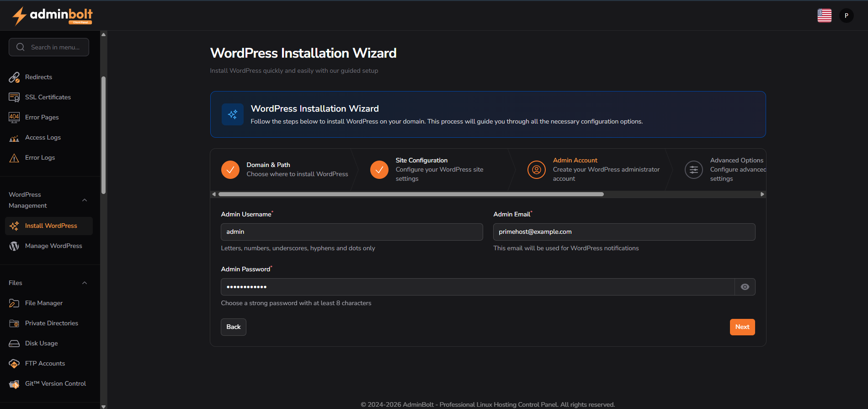The height and width of the screenshot is (409, 868).
Task: Open Error Pages menu item
Action: pos(49,118)
